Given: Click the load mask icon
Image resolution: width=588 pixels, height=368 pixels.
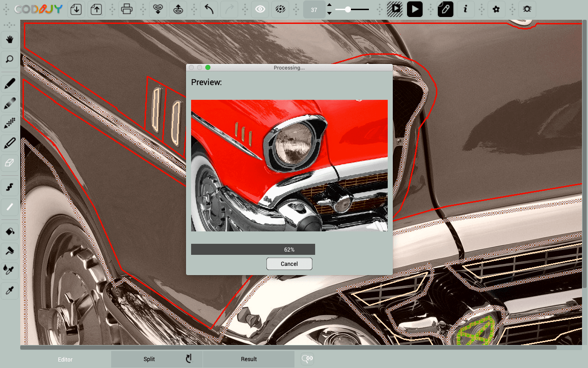Looking at the screenshot, I should tap(158, 9).
